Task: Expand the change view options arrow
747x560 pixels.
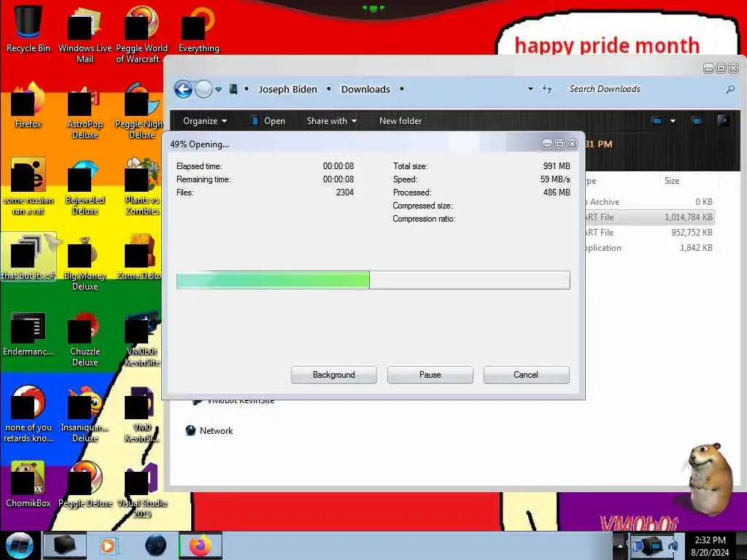Action: click(x=673, y=121)
